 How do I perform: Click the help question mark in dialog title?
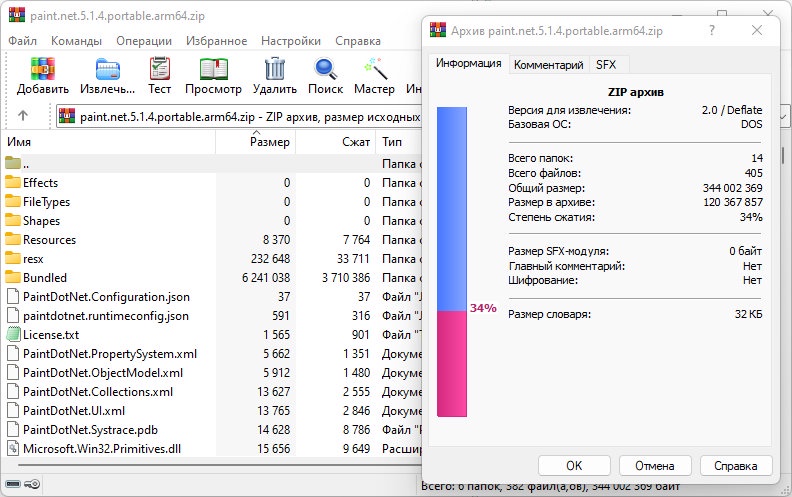pos(712,30)
